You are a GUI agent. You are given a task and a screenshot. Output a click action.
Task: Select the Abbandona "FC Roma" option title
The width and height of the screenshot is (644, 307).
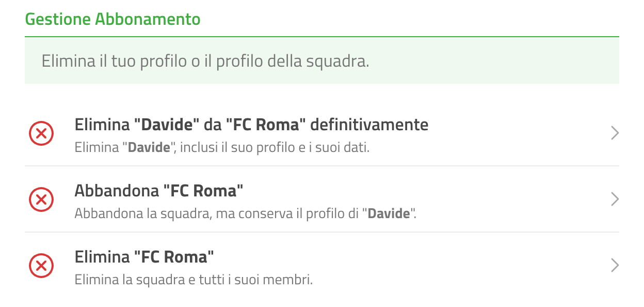pos(159,191)
